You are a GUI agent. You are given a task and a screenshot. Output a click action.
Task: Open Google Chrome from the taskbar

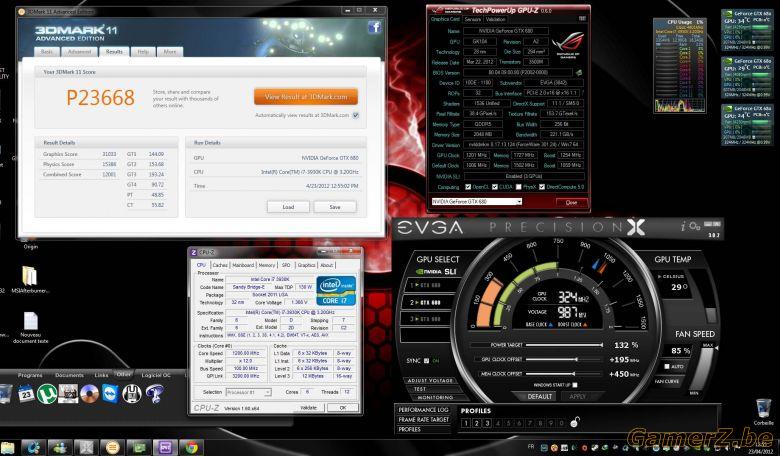click(191, 448)
